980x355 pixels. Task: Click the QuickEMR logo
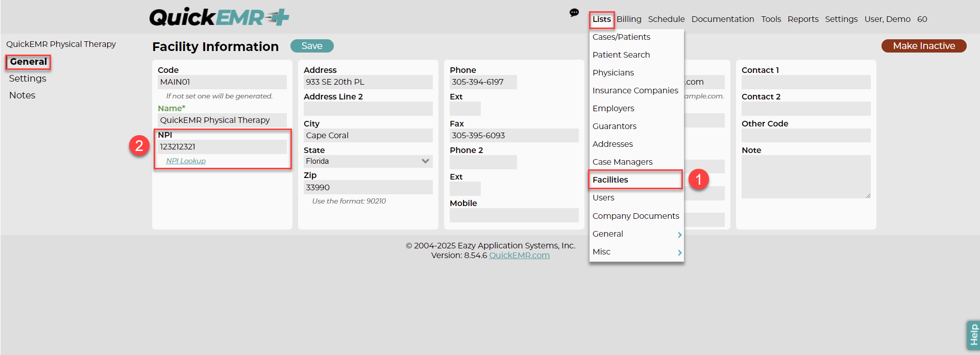coord(219,17)
